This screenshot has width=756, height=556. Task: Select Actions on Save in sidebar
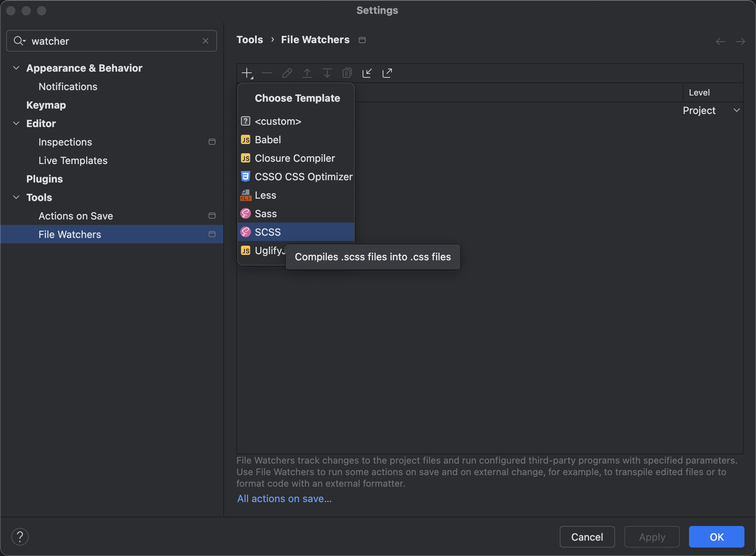pyautogui.click(x=76, y=216)
